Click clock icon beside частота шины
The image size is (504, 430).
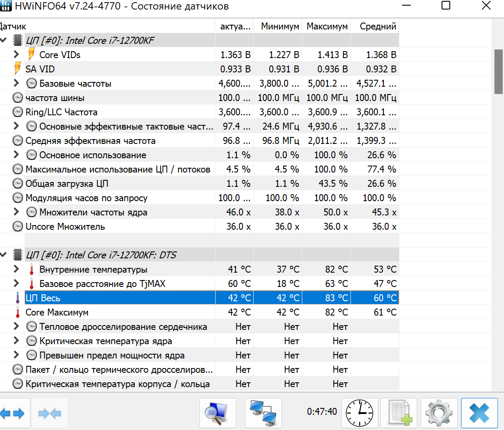click(18, 98)
